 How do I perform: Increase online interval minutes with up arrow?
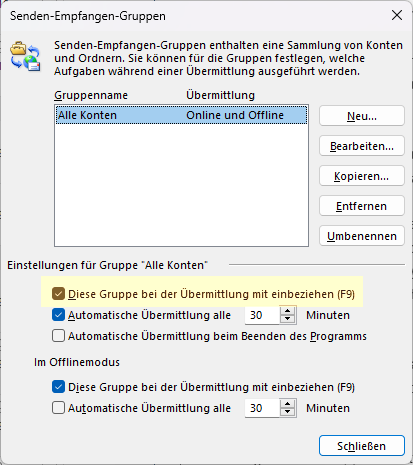point(287,311)
